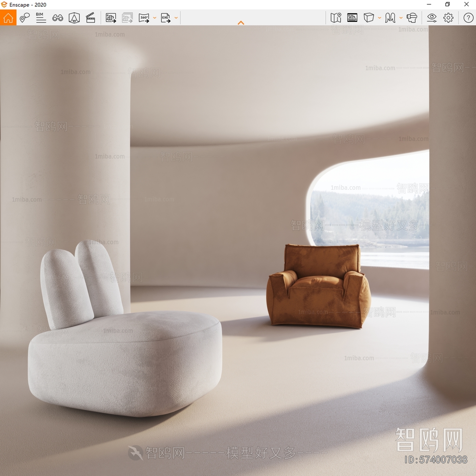
Task: Open view management binoculars icon
Action: pyautogui.click(x=57, y=18)
